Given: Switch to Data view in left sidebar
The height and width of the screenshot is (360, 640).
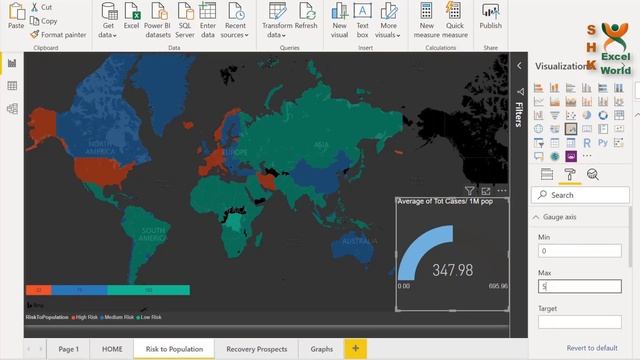Looking at the screenshot, I should click(x=12, y=86).
